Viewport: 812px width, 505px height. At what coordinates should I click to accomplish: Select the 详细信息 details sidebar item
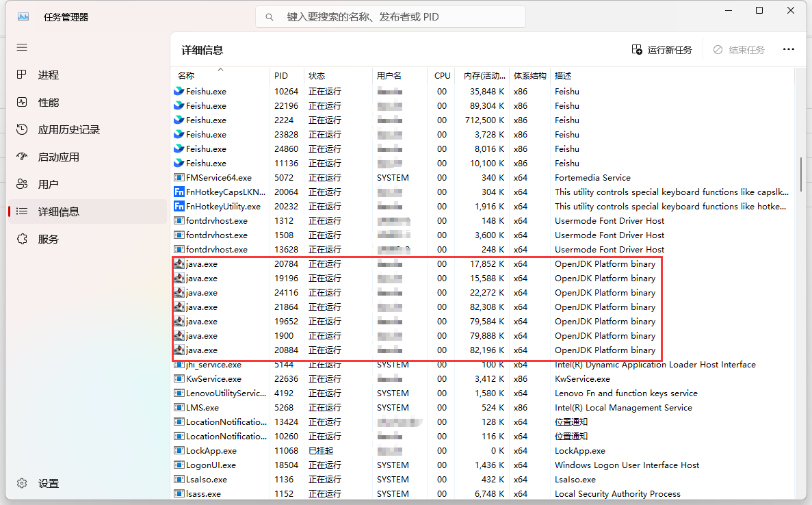(x=58, y=212)
